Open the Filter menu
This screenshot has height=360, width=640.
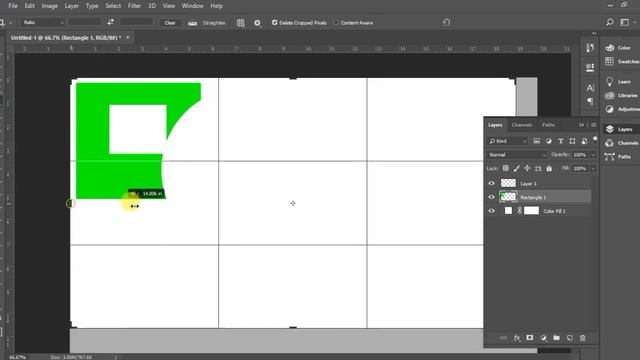click(x=134, y=6)
